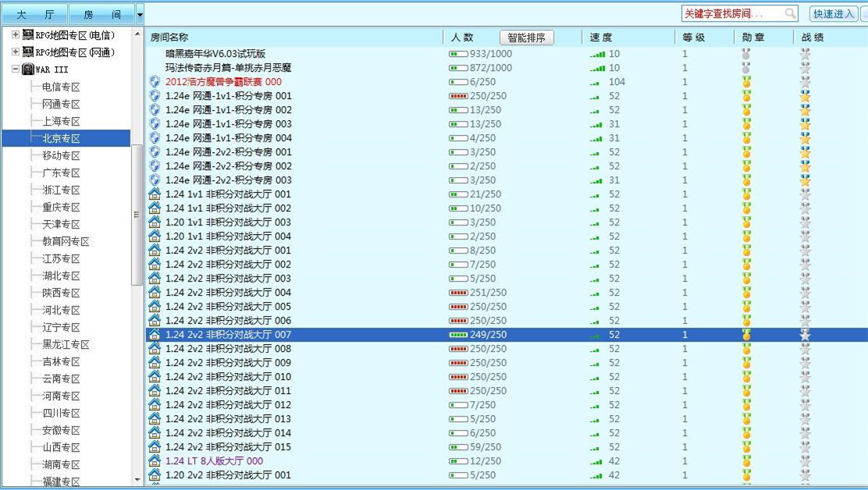Image resolution: width=868 pixels, height=490 pixels.
Task: Click the shield icon of 1.24e 网通-1v1-积分专房 001
Action: [154, 97]
